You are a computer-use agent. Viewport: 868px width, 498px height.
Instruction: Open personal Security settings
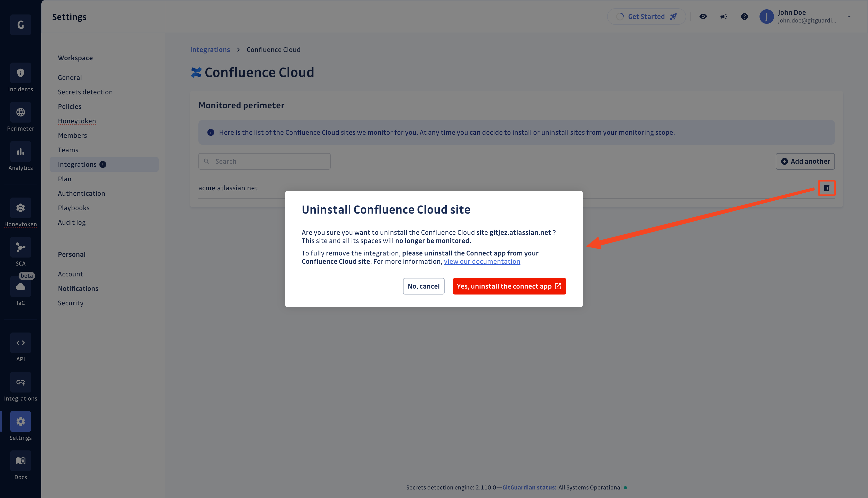coord(71,303)
